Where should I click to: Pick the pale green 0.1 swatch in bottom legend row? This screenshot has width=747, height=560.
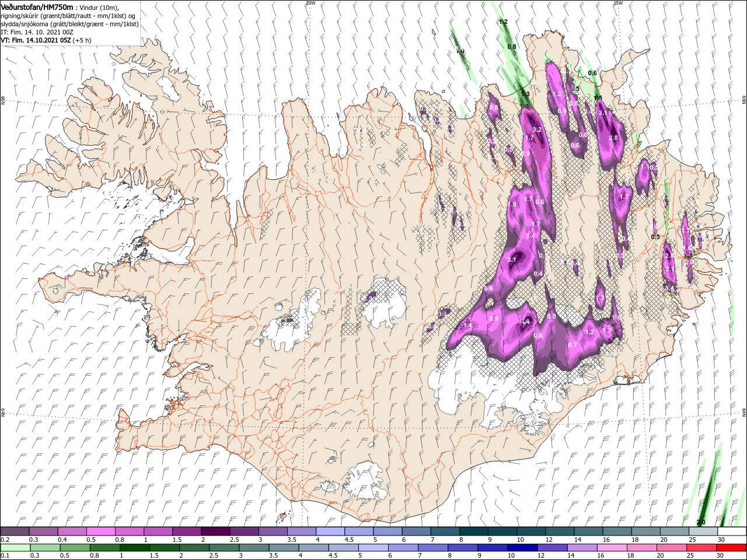15,548
